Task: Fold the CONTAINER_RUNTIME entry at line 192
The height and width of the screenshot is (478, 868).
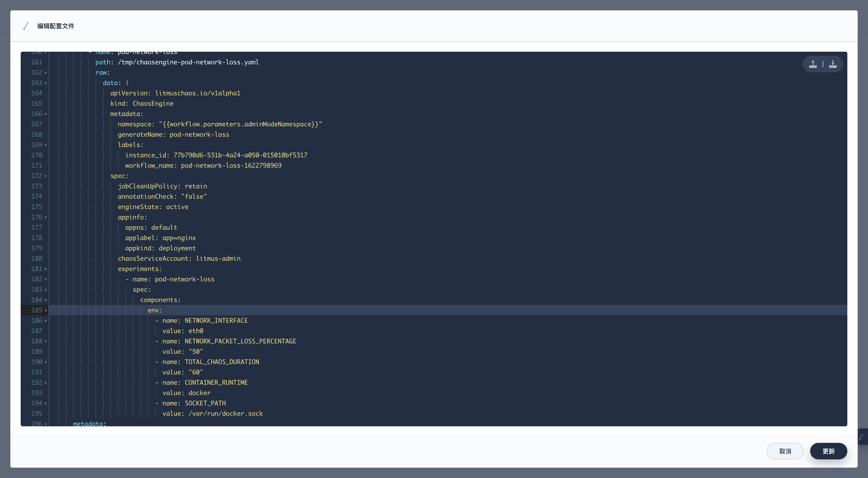Action: click(x=45, y=383)
